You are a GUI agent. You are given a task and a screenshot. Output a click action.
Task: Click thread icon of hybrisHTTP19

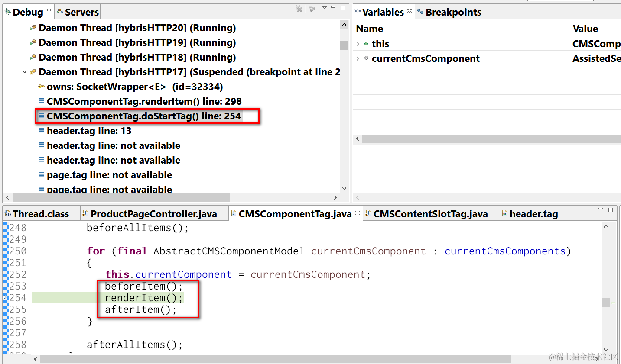point(33,43)
